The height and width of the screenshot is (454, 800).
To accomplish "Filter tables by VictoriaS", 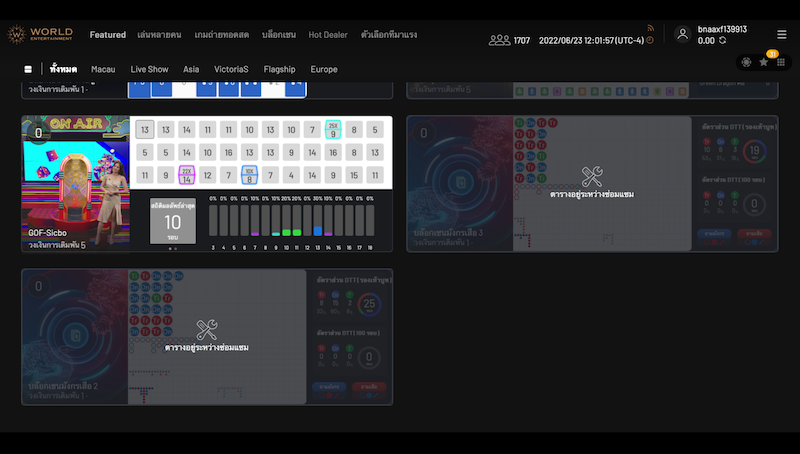I will pos(231,69).
